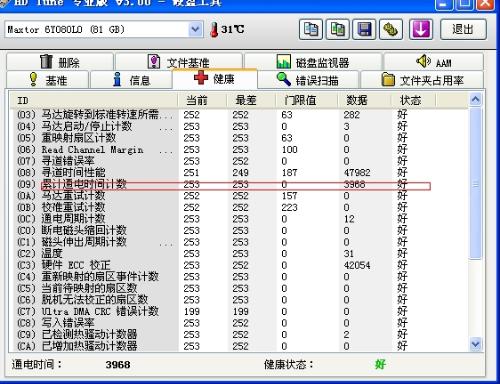Click the floppy disk save icon

[x=364, y=29]
